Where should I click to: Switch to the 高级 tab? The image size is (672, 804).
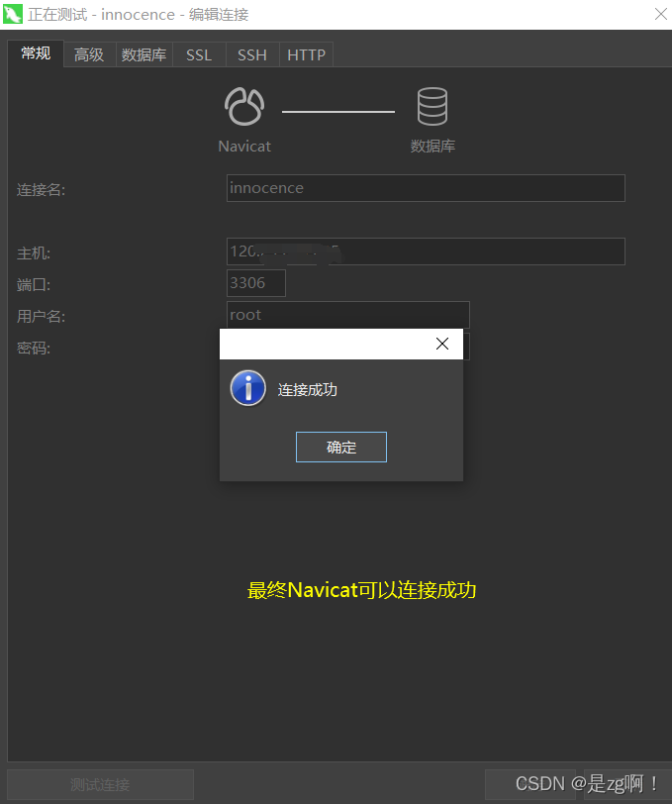[x=89, y=54]
